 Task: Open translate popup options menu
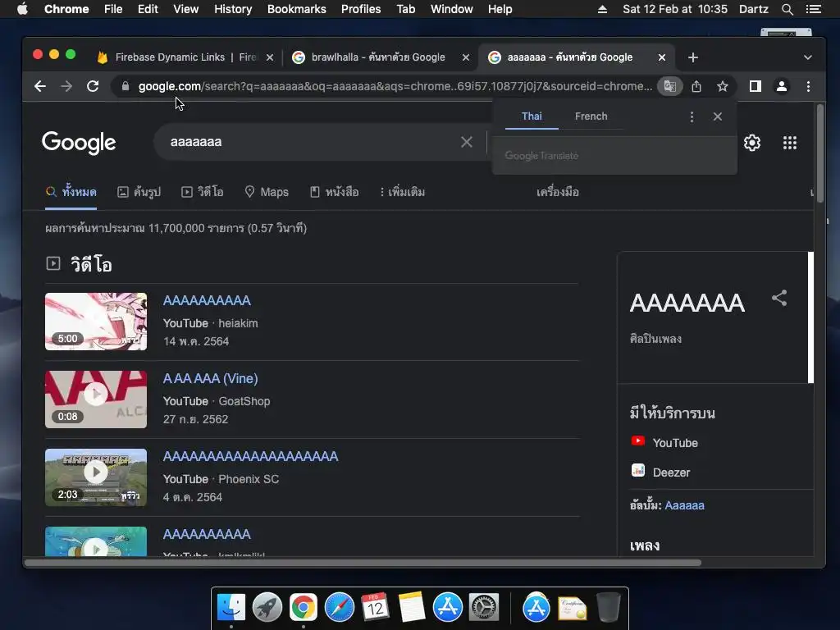(692, 116)
